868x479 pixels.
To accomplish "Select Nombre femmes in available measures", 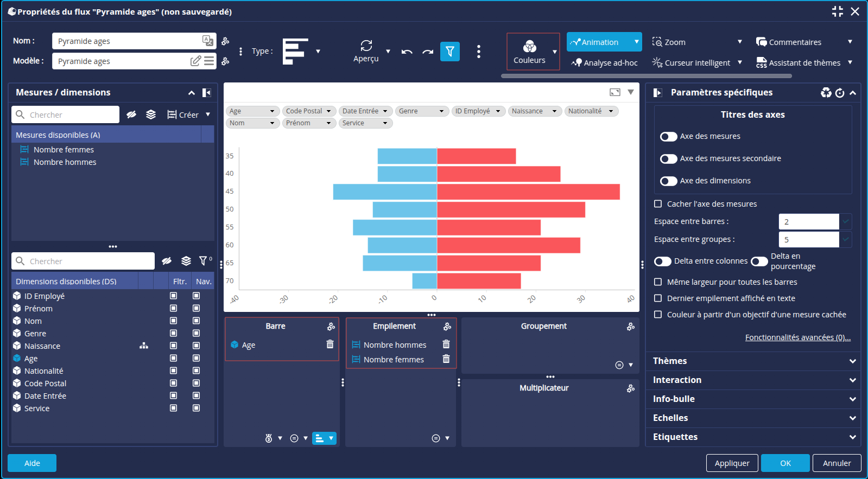I will point(64,150).
